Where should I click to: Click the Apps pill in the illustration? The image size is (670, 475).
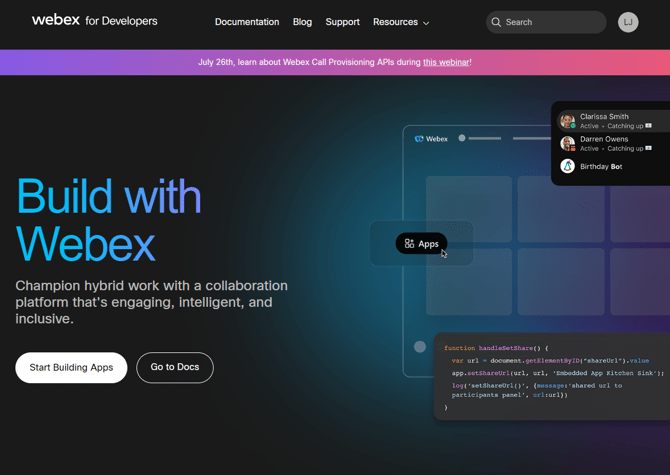[421, 243]
